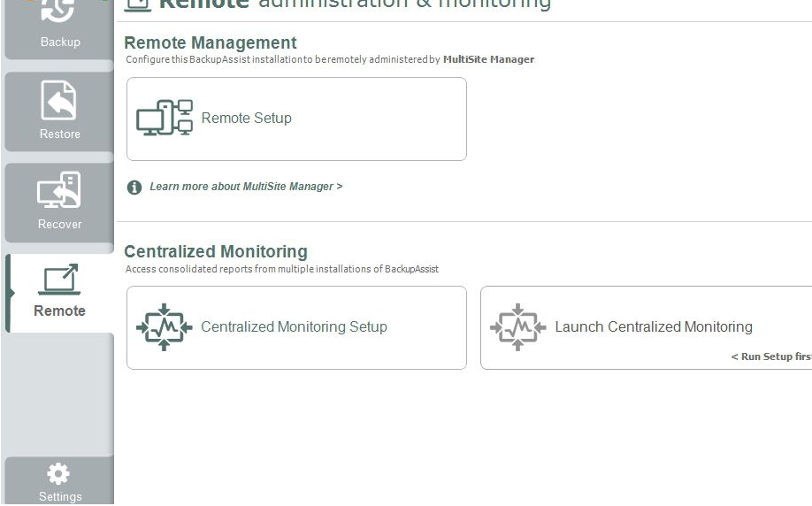Click the bold MultiSite Manager text

[488, 59]
